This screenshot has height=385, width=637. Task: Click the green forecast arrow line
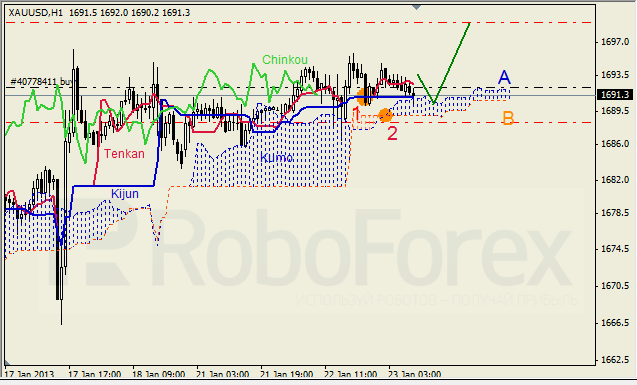[x=444, y=63]
